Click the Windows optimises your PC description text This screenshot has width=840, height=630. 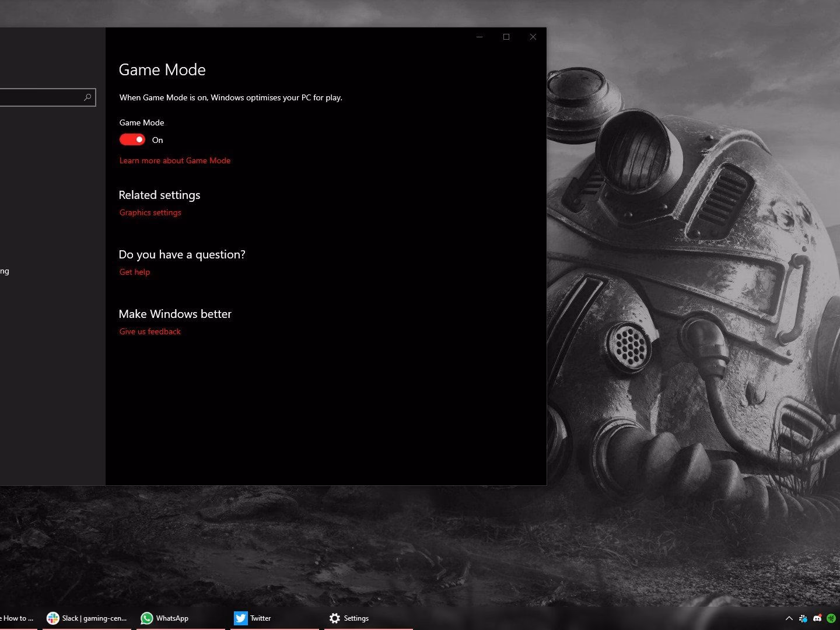pos(231,97)
